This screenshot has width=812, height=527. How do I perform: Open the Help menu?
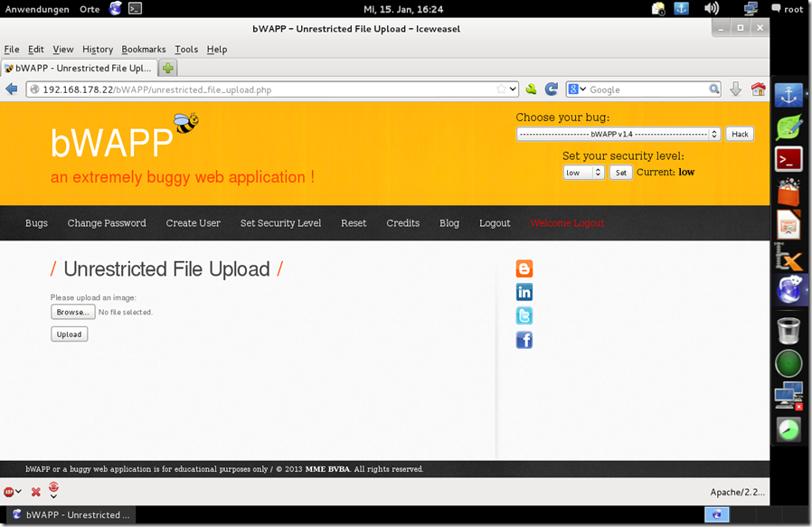(x=217, y=49)
